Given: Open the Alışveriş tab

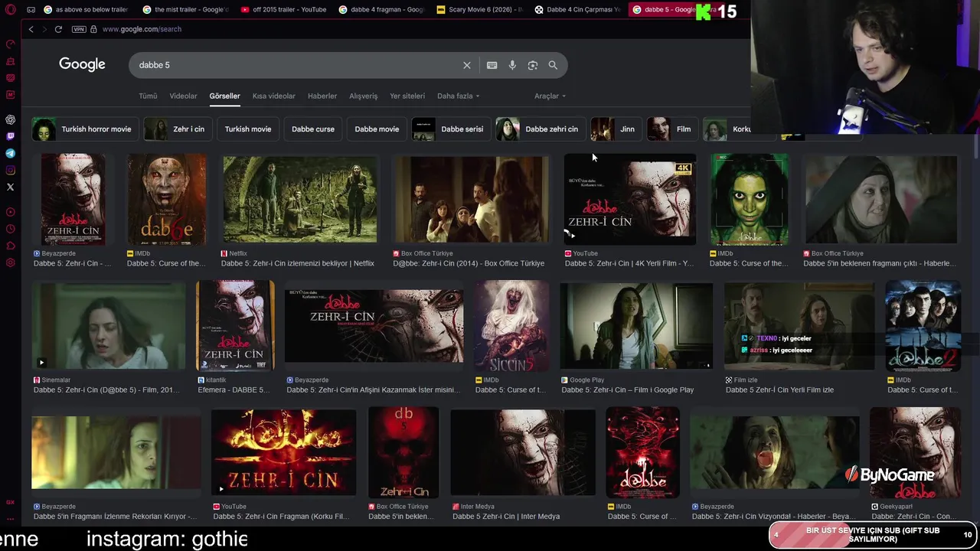Looking at the screenshot, I should click(x=364, y=96).
